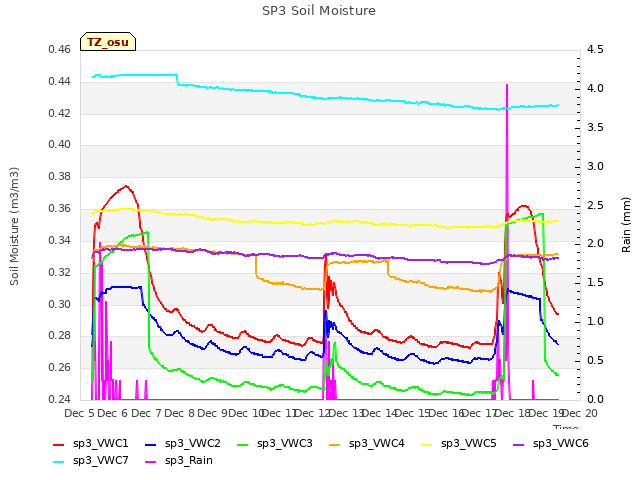640x480 pixels.
Task: Click the Dec 20 date tick label
Action: [x=580, y=413]
